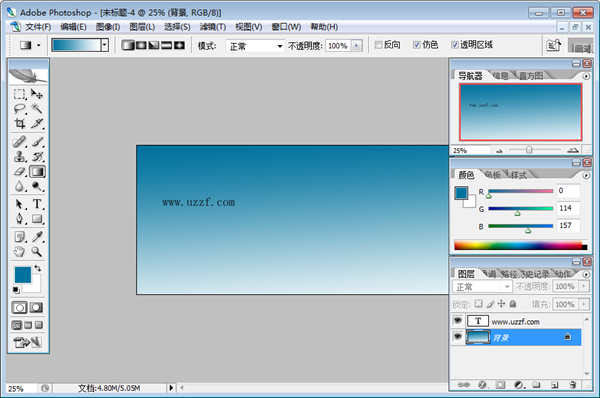Open the 滤镜(T) menu
This screenshot has width=600, height=398.
point(213,27)
